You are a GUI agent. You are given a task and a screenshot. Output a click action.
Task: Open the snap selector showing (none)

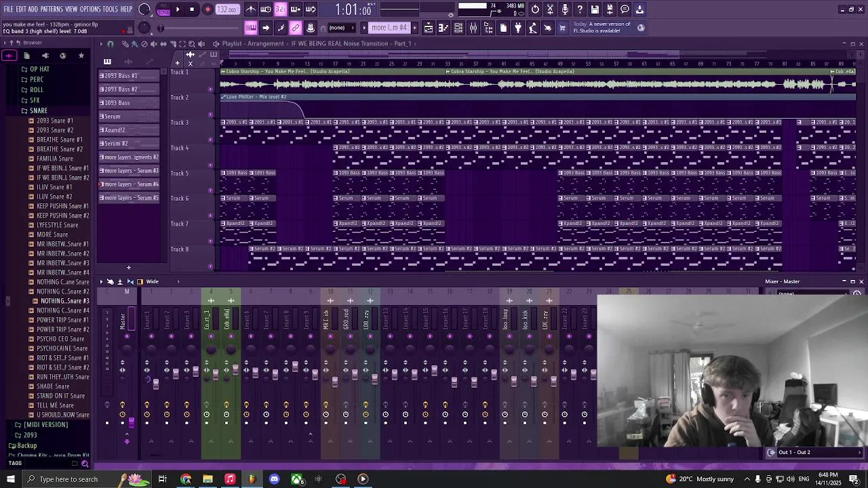coord(338,28)
